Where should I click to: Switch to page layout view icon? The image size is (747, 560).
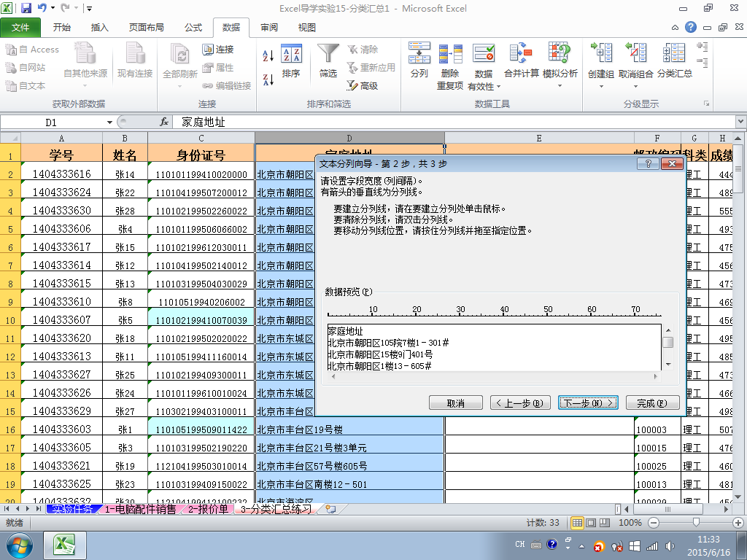tap(591, 523)
